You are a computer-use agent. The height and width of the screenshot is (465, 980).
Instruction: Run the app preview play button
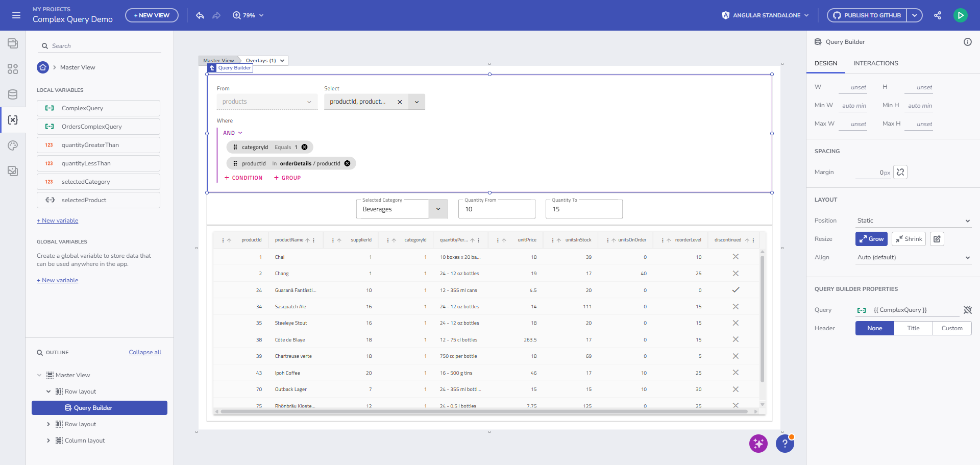pyautogui.click(x=960, y=15)
